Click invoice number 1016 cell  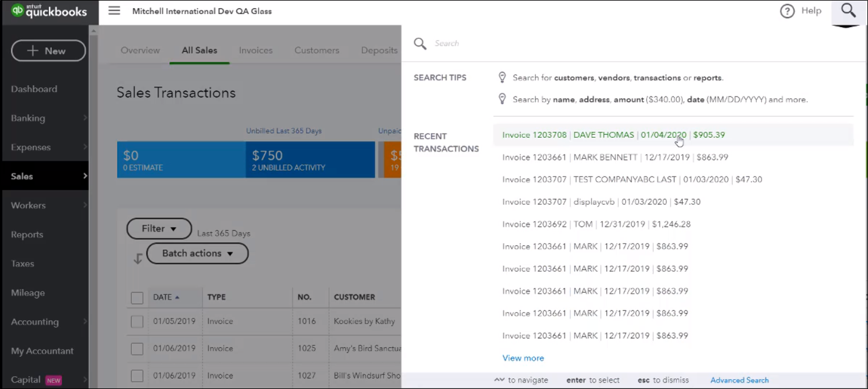[x=306, y=321]
